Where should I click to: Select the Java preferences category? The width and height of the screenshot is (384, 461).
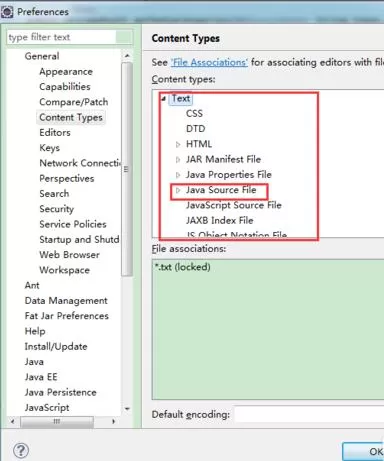pyautogui.click(x=34, y=362)
